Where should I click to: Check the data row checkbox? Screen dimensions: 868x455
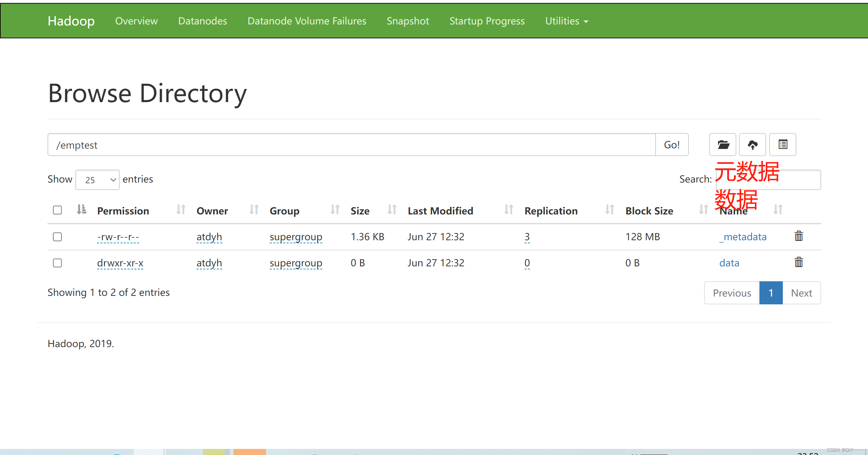point(57,263)
